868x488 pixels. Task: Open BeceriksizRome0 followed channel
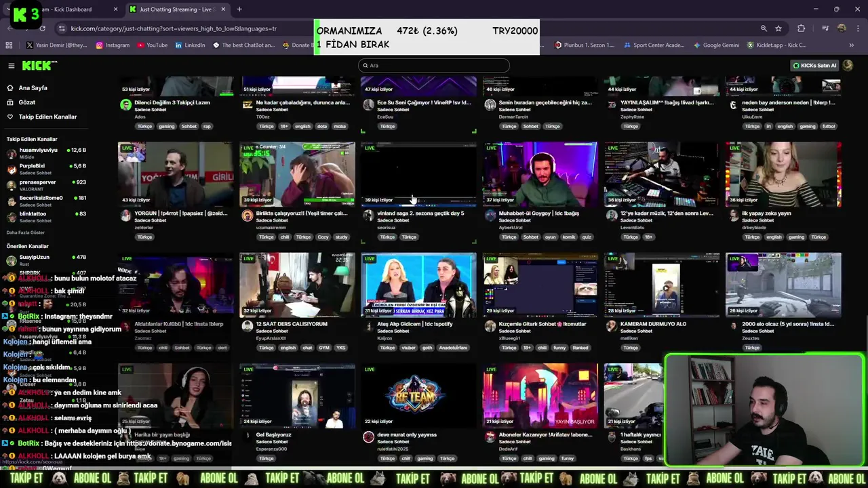(x=46, y=201)
